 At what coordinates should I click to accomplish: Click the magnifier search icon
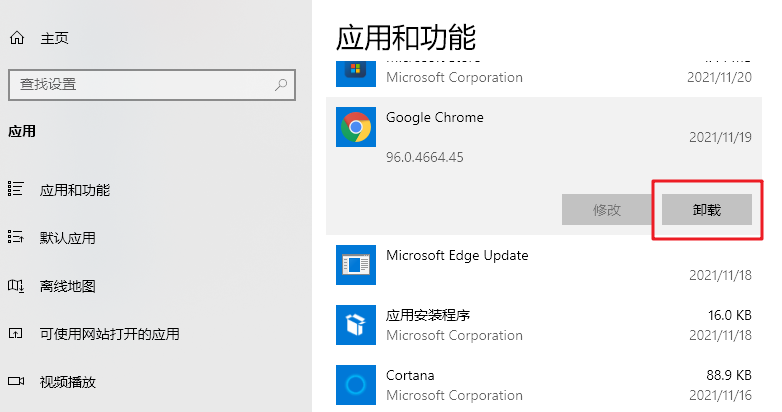tap(281, 85)
